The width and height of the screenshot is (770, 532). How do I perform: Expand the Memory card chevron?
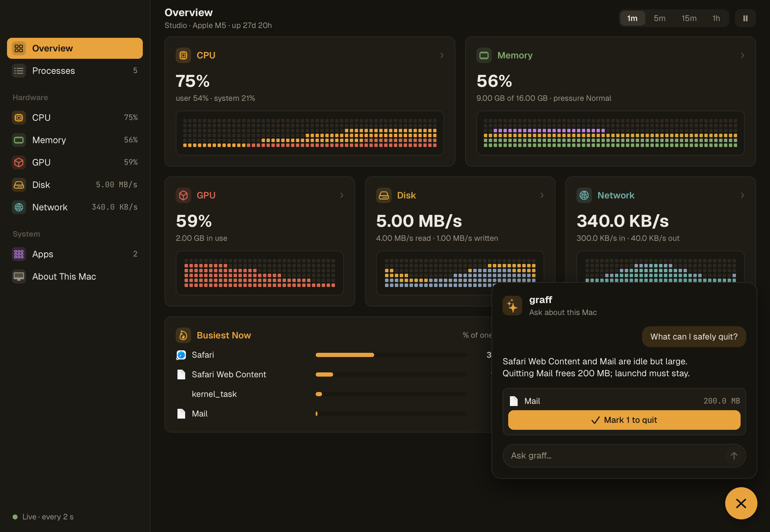click(x=742, y=55)
